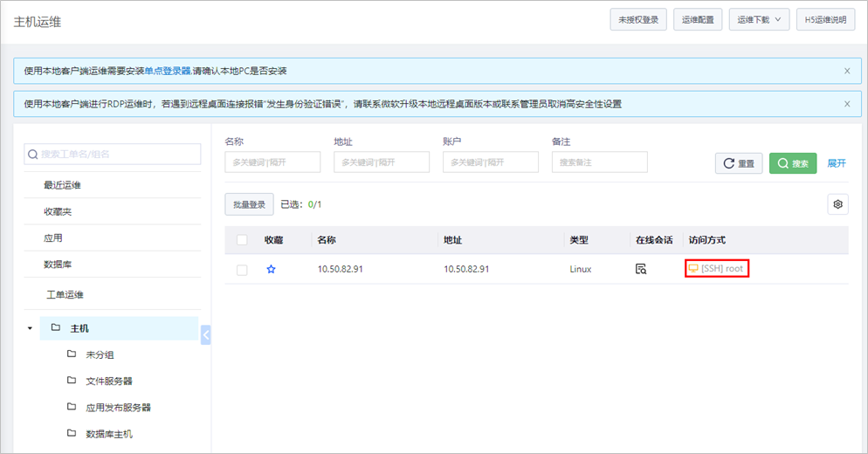Open table column settings gear icon
Screen dimensions: 868x454
coord(837,204)
